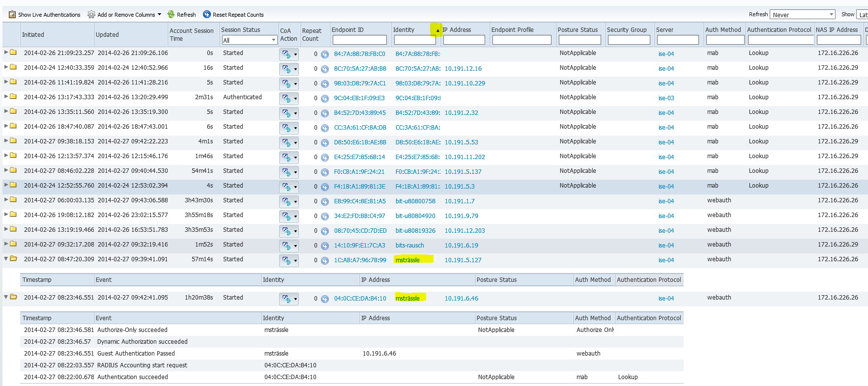This screenshot has height=386, width=868.
Task: Click CoA action icon for CC:3A:61:CF:BA:DB
Action: click(x=287, y=128)
